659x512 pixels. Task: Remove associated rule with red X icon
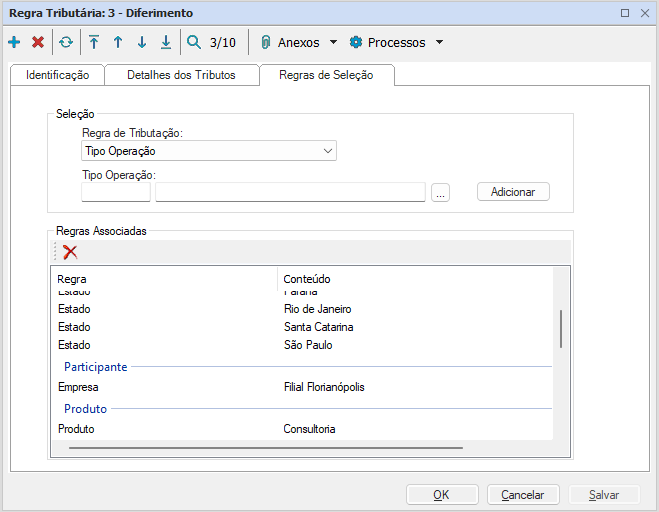tap(70, 252)
